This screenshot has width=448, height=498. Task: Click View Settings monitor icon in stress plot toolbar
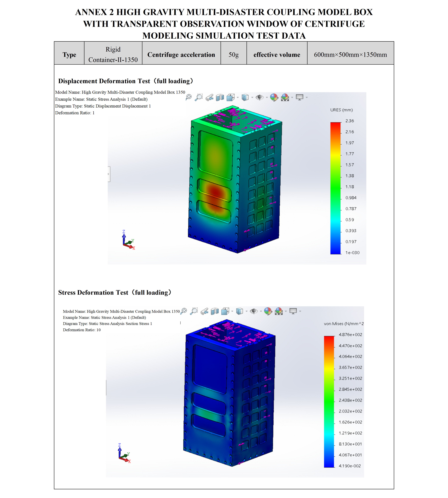(293, 311)
